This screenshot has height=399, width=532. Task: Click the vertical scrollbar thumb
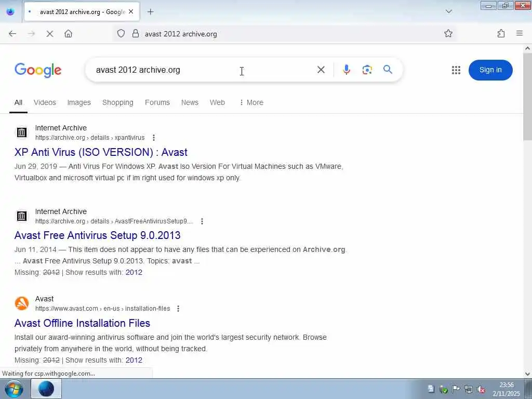point(527,97)
